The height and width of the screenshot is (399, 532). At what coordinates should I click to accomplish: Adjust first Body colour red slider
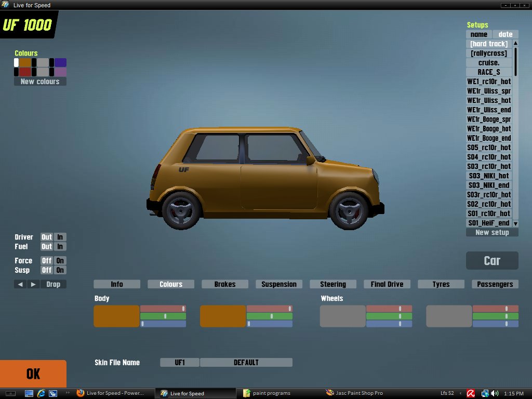[x=163, y=309]
